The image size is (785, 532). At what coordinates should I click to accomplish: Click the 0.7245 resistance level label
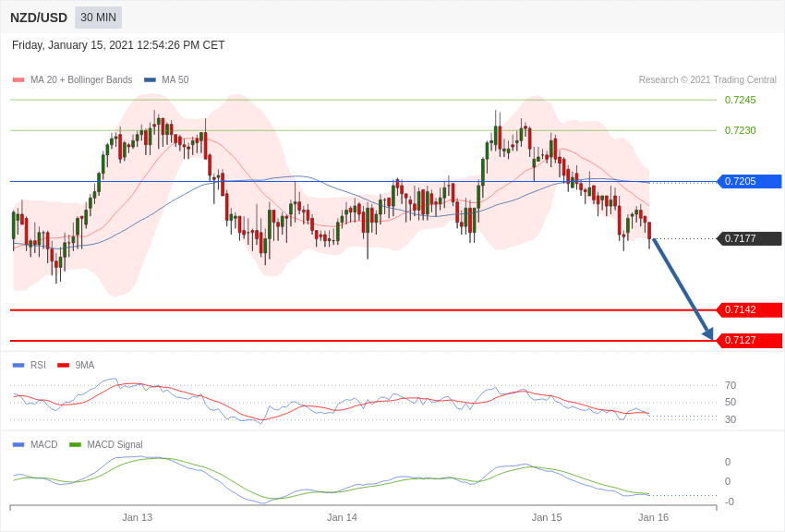[x=740, y=100]
